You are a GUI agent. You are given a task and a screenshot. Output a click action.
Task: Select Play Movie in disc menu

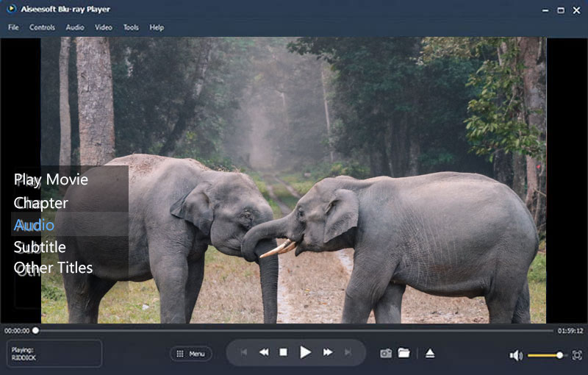pos(51,179)
